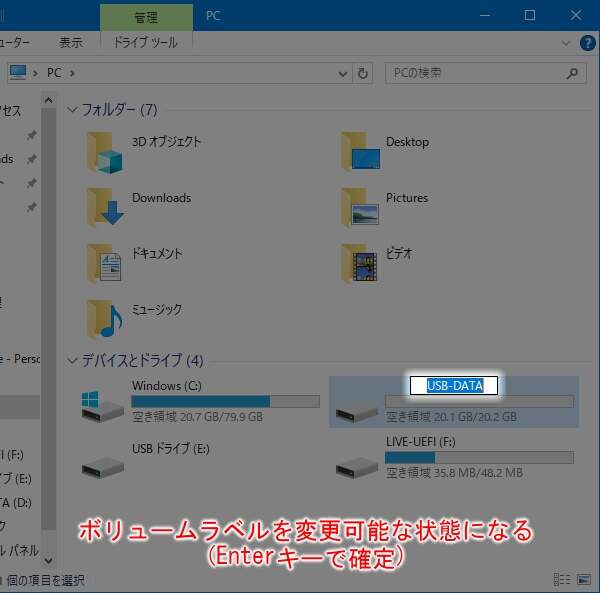Open the ミュージック folder icon
Viewport: 600px width, 593px height.
click(104, 319)
